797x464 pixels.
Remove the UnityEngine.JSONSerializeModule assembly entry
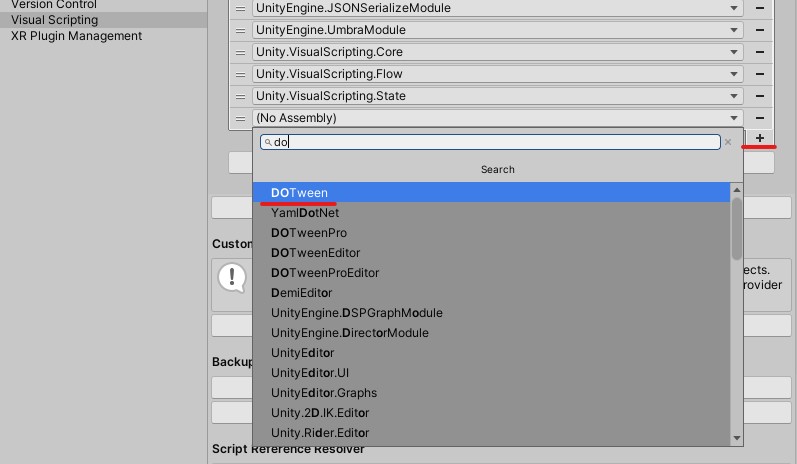tap(759, 8)
